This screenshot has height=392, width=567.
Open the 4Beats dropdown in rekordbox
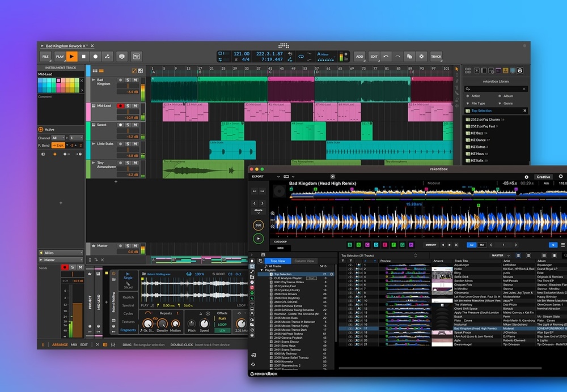[258, 211]
